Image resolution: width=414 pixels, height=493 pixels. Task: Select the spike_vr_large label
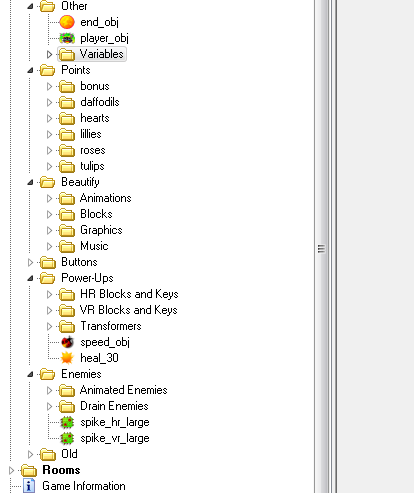(115, 438)
